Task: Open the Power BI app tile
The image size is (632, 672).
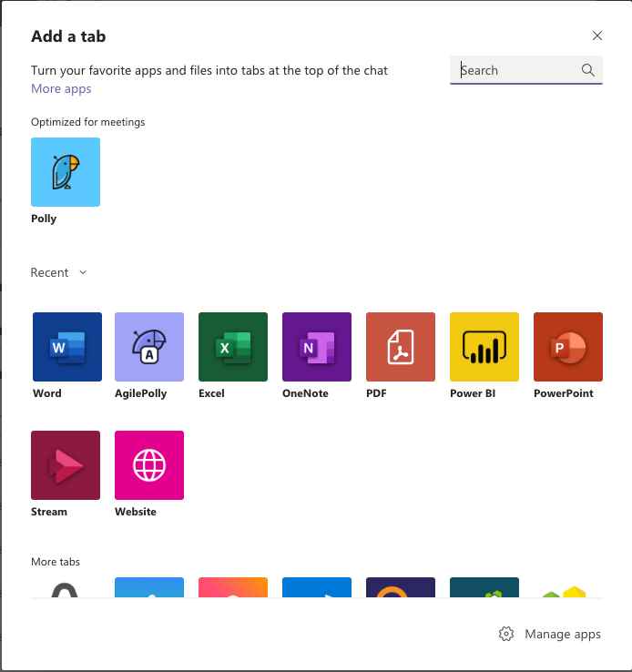Action: tap(484, 347)
